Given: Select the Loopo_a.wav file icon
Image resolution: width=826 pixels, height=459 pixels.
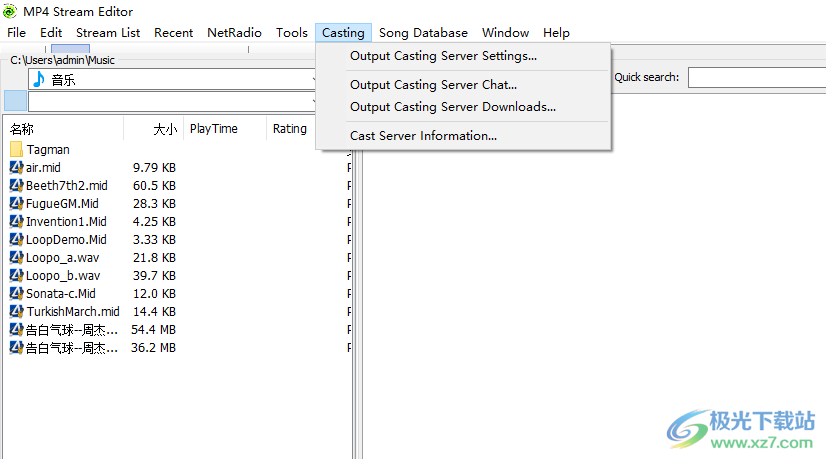Looking at the screenshot, I should tap(16, 258).
